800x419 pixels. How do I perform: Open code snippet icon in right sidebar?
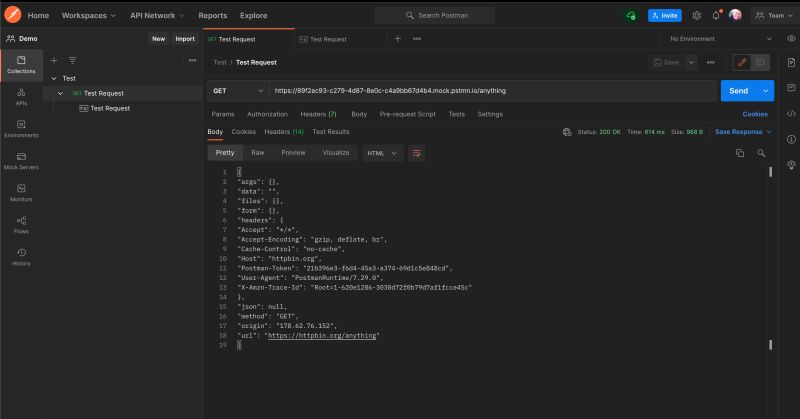791,114
